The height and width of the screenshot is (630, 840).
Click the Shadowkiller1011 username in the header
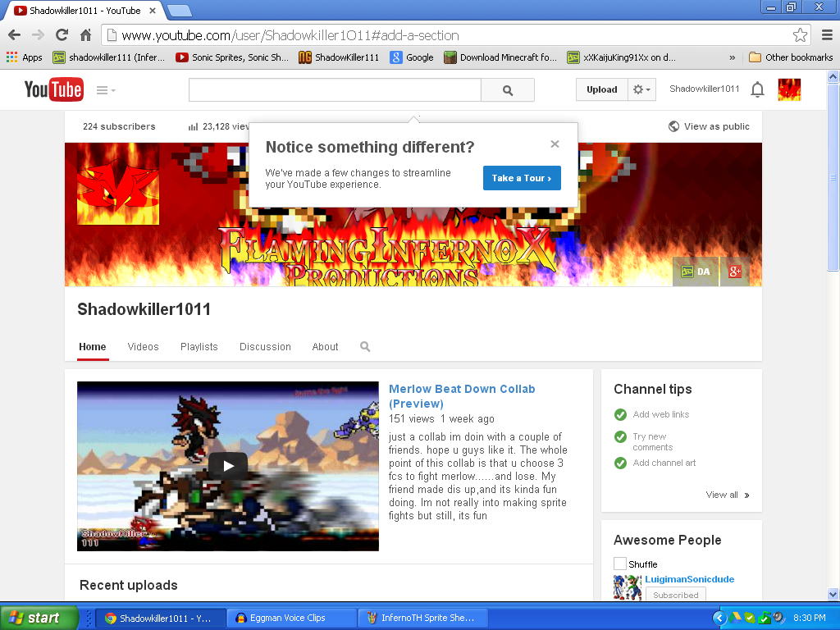tap(704, 89)
